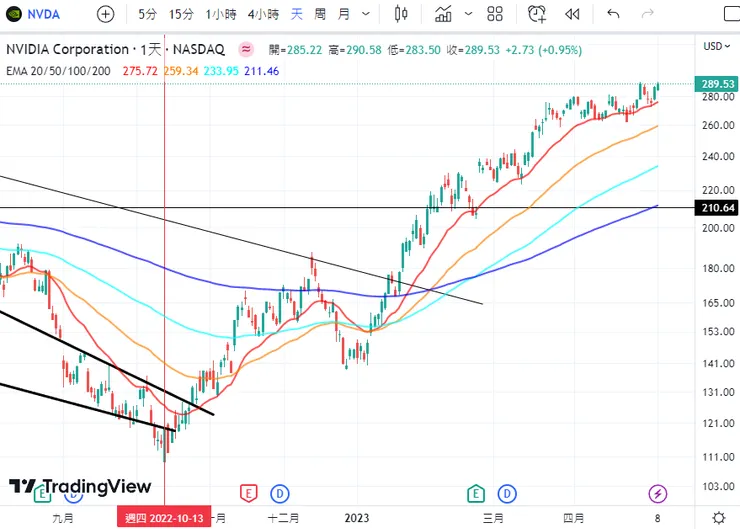Screen dimensions: 740x529
Task: Open the candlestick chart type selector
Action: point(401,14)
